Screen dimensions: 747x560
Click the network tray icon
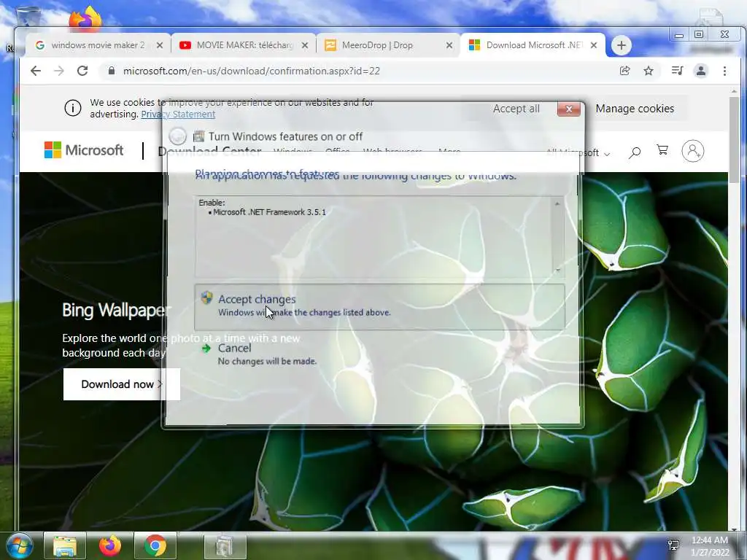point(673,545)
